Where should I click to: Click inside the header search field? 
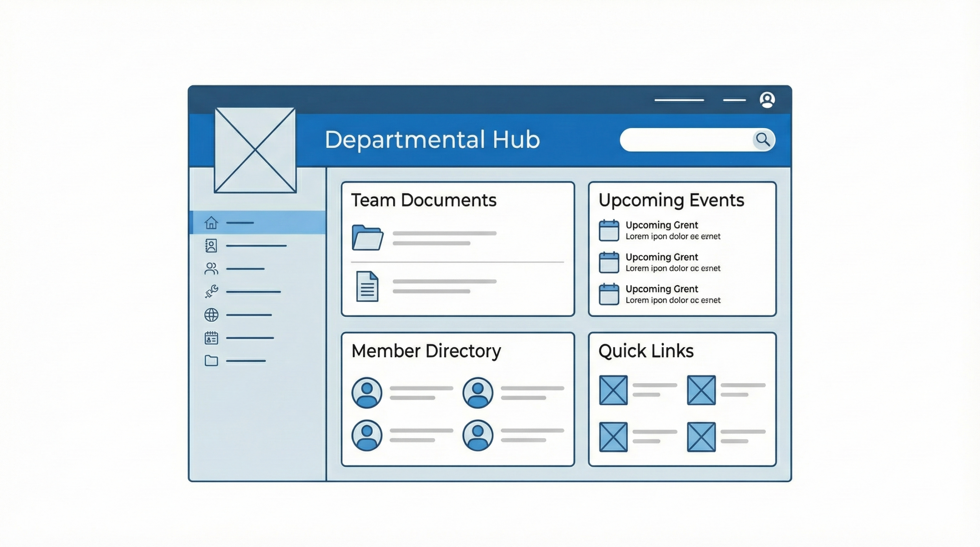pyautogui.click(x=685, y=140)
